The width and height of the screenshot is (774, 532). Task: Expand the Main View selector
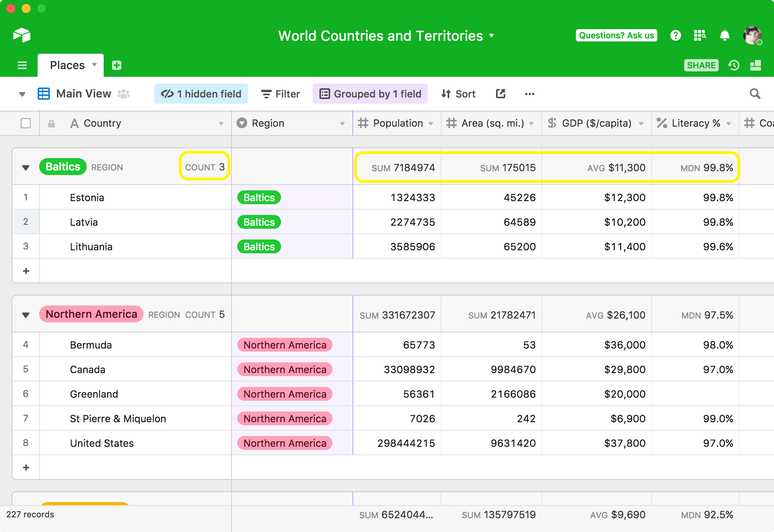[22, 94]
